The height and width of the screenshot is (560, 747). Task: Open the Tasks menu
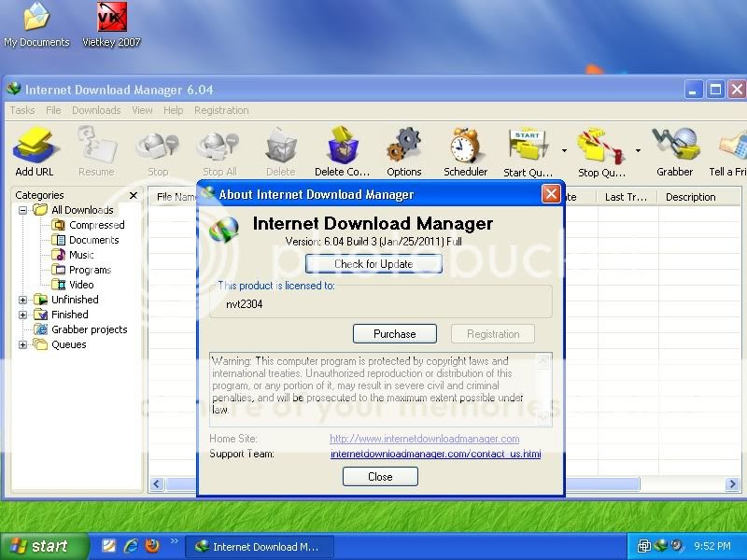point(22,110)
